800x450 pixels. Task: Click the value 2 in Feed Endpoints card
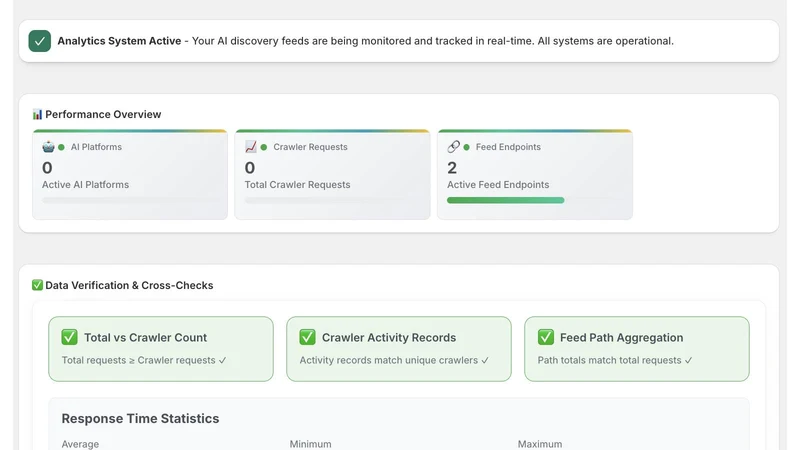(x=452, y=167)
